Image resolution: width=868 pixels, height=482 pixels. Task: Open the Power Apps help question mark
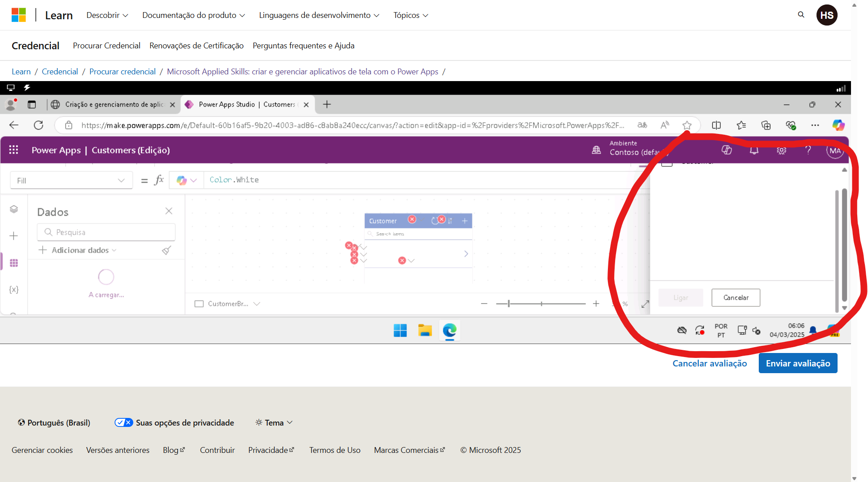(808, 150)
